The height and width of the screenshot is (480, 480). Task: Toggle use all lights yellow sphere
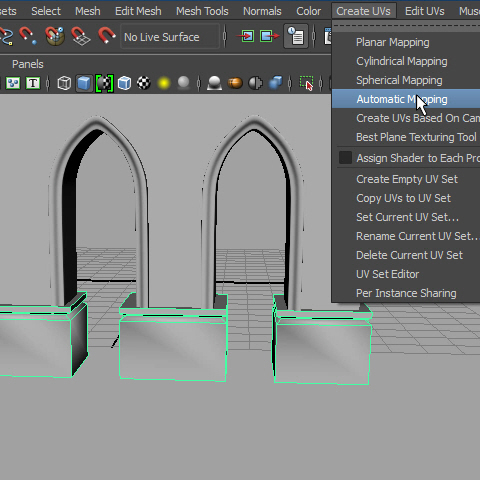pos(164,83)
